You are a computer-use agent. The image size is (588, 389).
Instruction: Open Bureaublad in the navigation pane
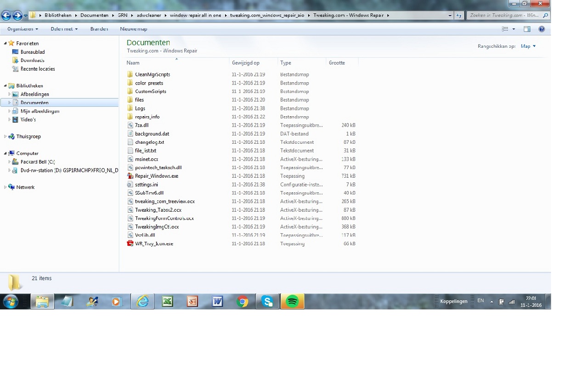[33, 52]
